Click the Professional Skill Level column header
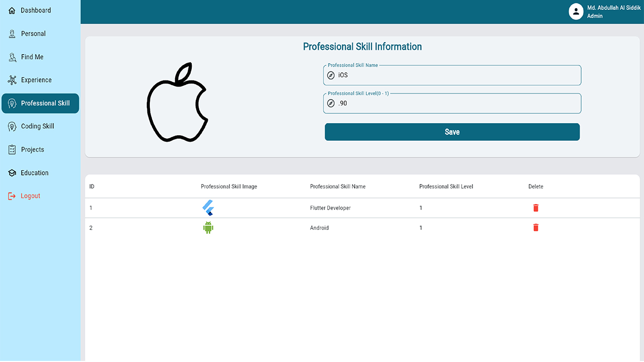 (x=446, y=187)
